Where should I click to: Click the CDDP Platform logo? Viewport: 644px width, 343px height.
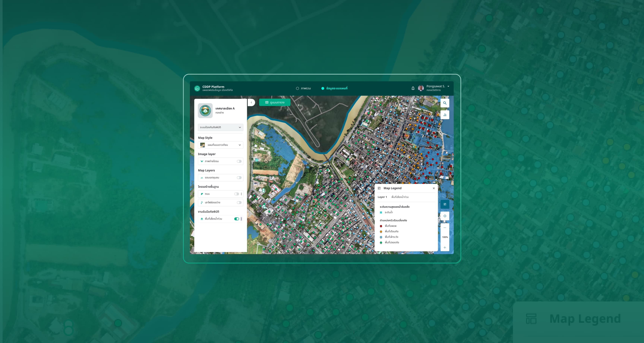pyautogui.click(x=197, y=88)
